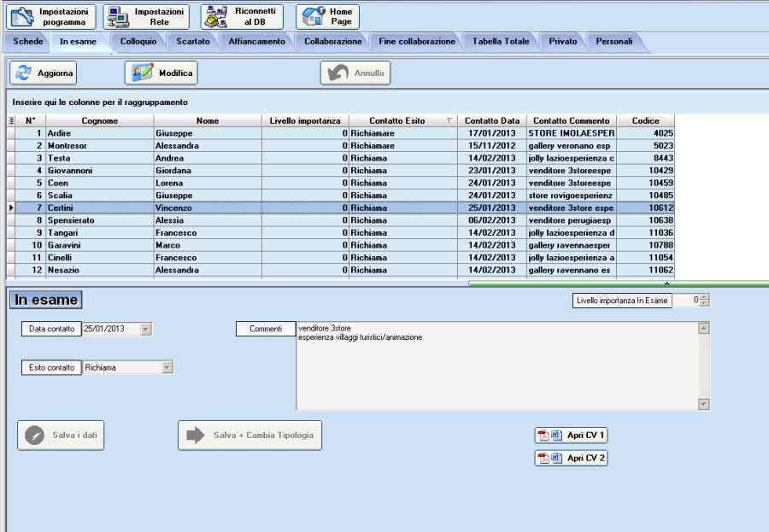
Task: Switch to the Colloquio tab
Action: [138, 42]
